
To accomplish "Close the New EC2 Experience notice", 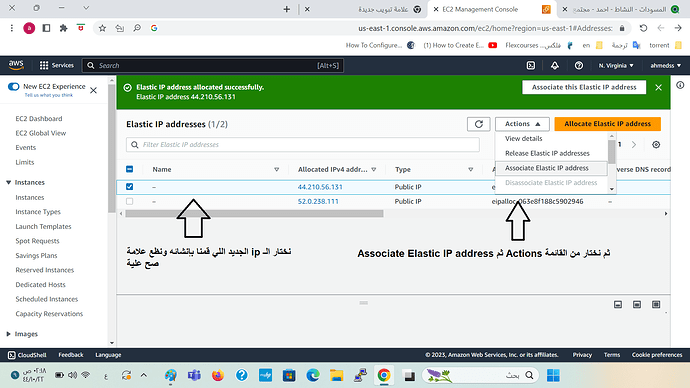I will 93,90.
